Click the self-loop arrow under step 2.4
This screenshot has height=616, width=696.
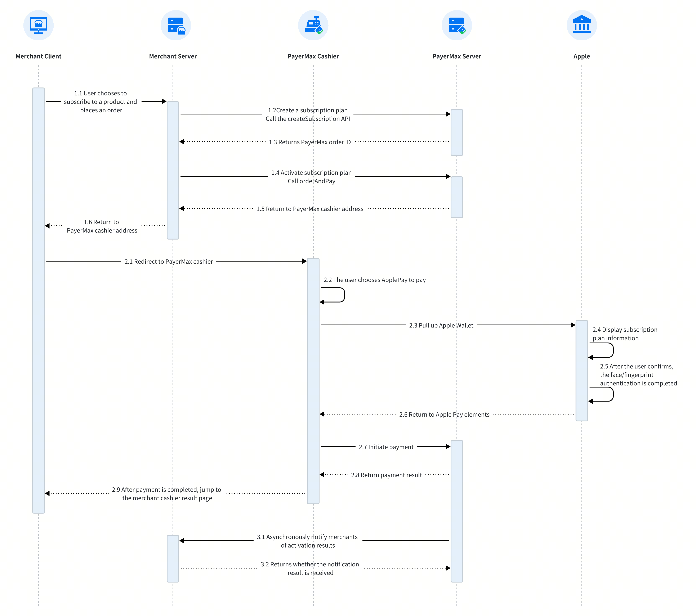click(601, 350)
